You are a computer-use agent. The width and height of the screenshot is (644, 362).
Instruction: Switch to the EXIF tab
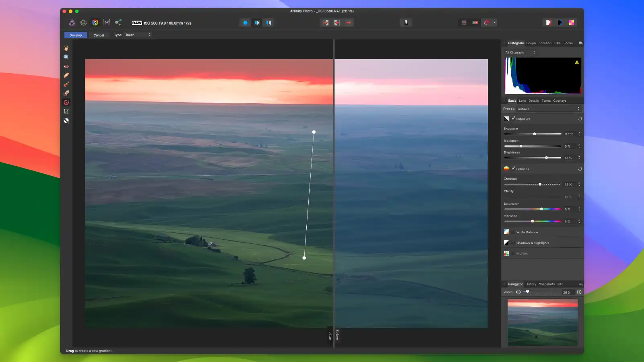click(557, 43)
